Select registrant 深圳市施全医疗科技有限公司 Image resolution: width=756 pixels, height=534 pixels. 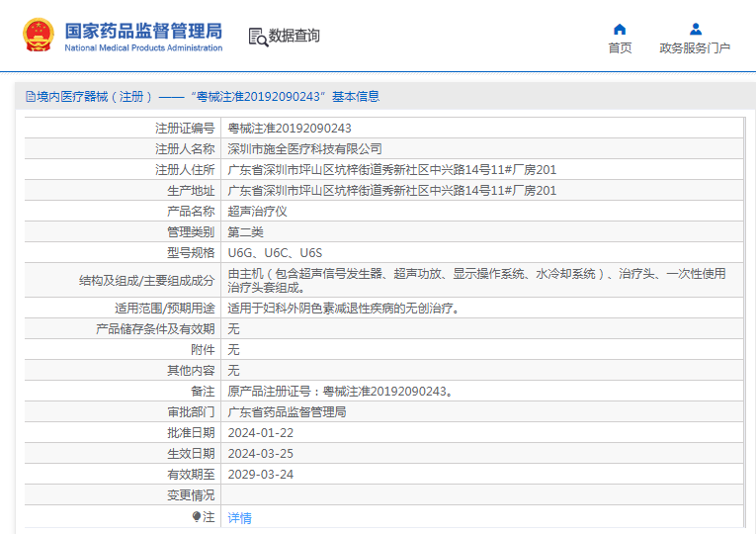(304, 149)
